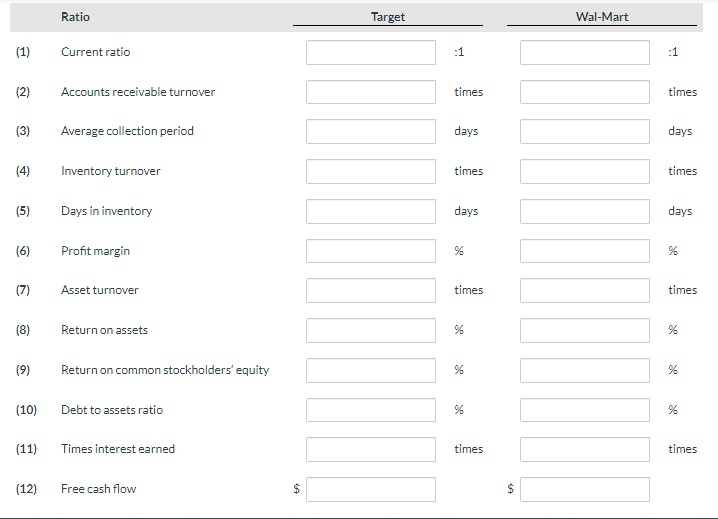The image size is (718, 519).
Task: Click Wal-Mart's Inventory turnover input
Action: click(585, 171)
